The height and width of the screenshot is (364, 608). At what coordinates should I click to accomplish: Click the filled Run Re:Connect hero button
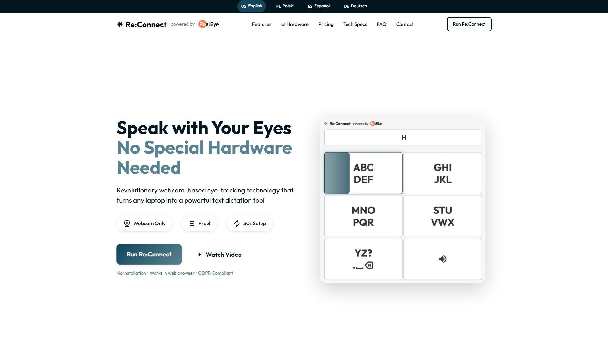(x=149, y=254)
